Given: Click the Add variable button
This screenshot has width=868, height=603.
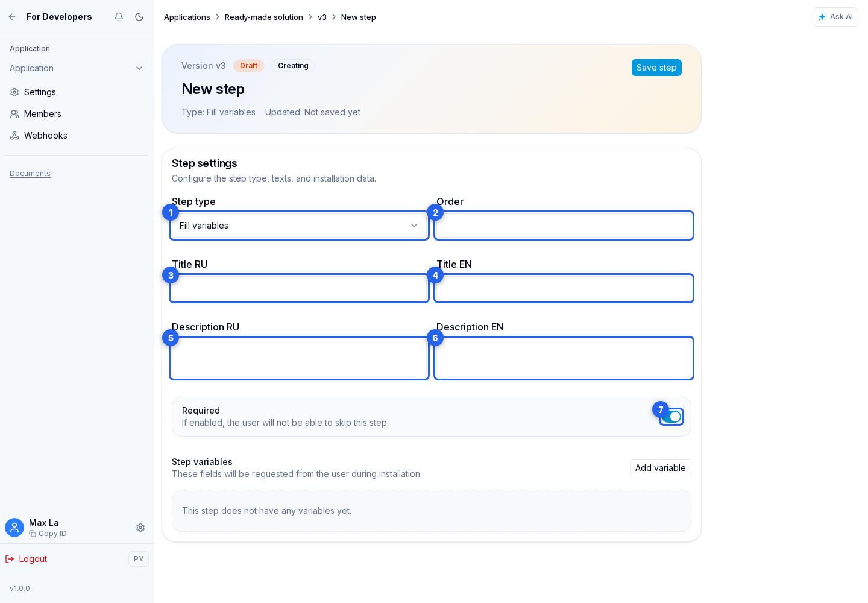Looking at the screenshot, I should click(x=661, y=468).
